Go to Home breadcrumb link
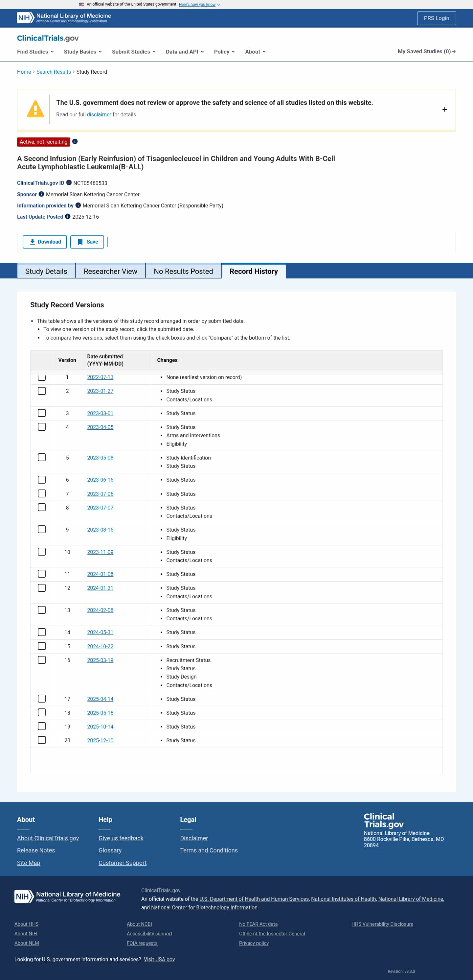The width and height of the screenshot is (473, 980). click(x=24, y=72)
